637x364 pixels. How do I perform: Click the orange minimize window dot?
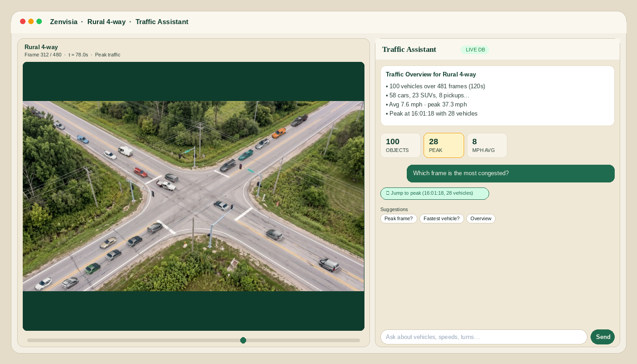click(31, 21)
